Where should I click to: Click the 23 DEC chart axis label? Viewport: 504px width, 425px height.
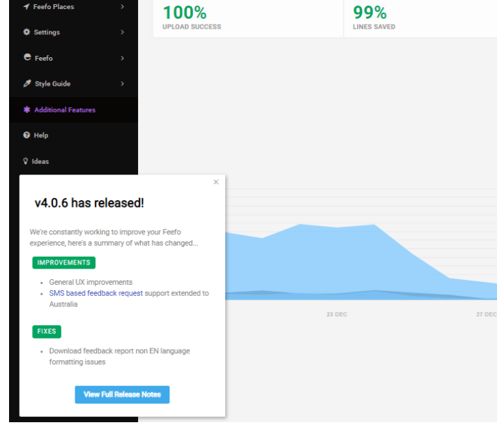tap(337, 314)
